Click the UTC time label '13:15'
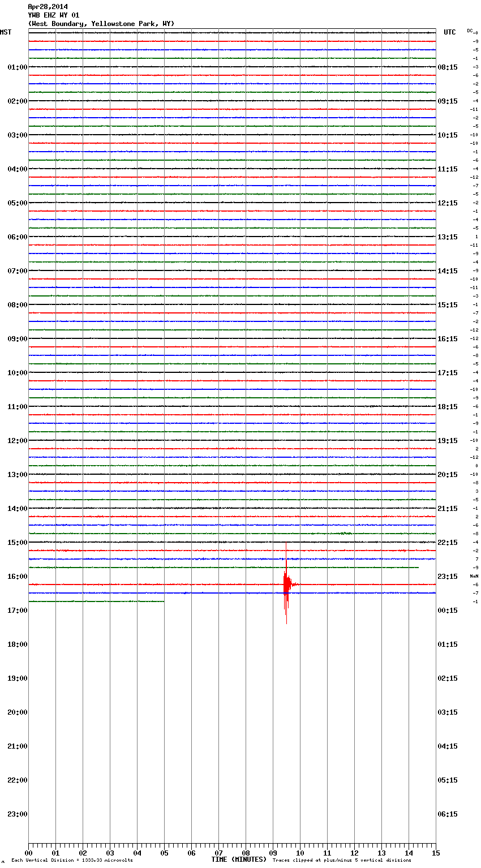 point(448,237)
